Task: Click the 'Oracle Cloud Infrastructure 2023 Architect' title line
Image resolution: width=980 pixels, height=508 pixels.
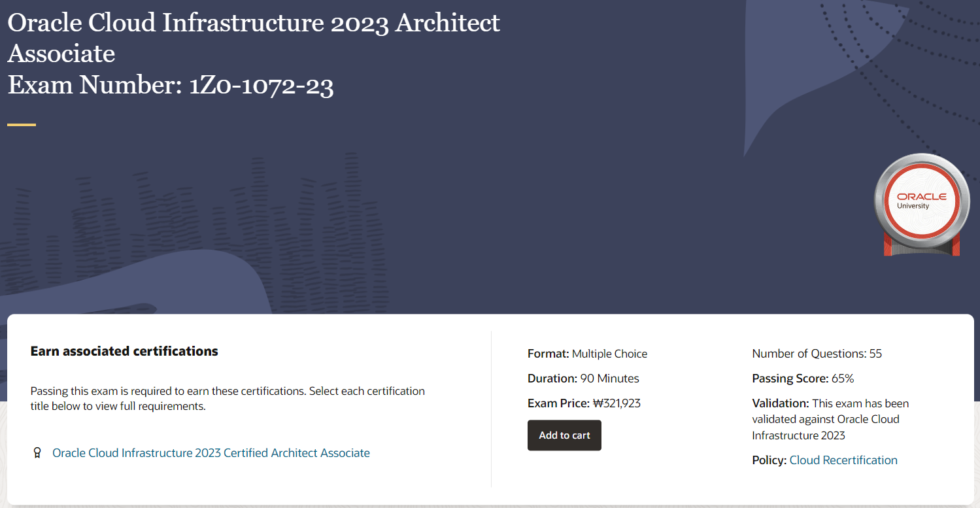Action: pos(254,22)
